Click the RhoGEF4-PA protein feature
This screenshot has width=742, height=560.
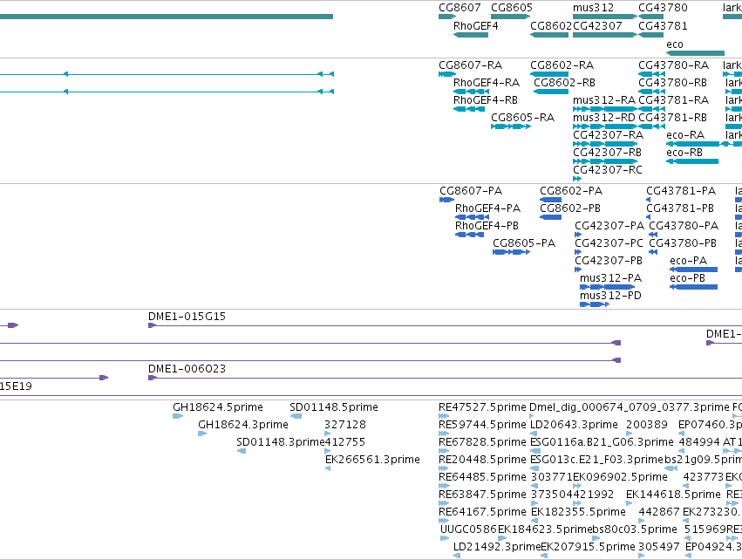(x=472, y=217)
